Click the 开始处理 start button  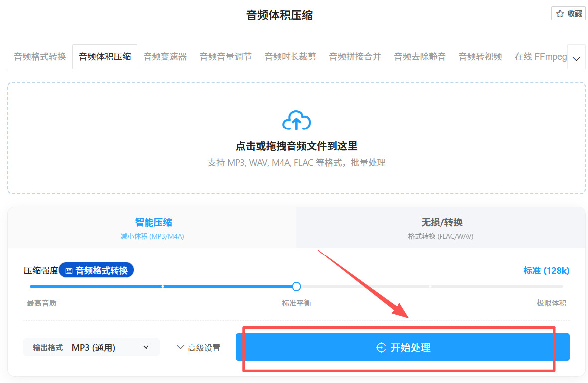[402, 347]
